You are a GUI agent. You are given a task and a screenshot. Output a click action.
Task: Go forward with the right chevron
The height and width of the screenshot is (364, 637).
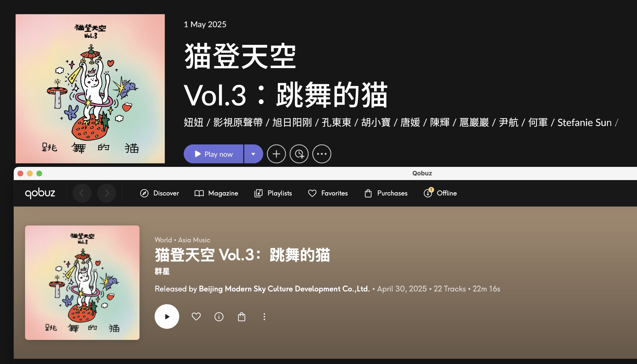(x=107, y=193)
